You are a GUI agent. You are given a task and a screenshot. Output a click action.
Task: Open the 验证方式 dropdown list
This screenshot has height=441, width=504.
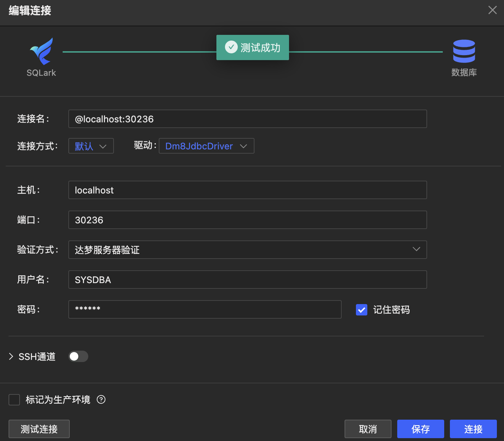247,250
